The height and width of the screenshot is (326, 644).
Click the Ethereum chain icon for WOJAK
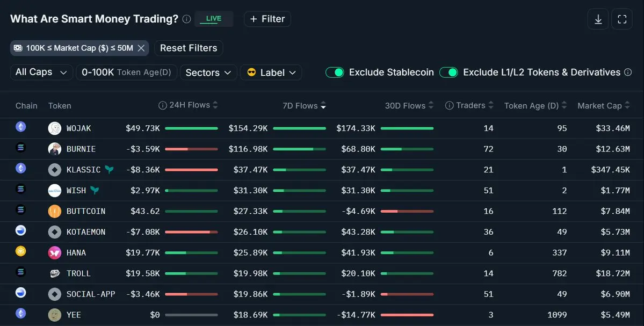(x=20, y=126)
